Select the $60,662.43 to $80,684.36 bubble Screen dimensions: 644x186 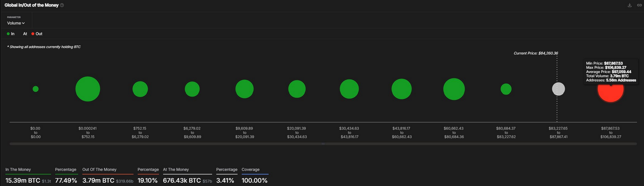pos(454,89)
